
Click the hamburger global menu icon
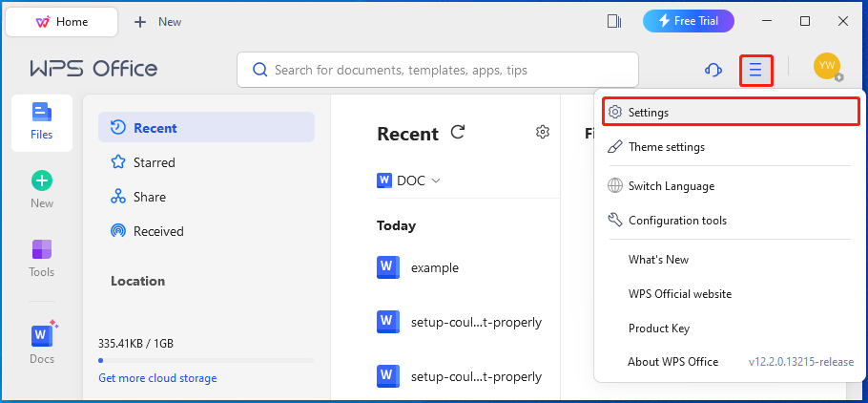pos(755,71)
